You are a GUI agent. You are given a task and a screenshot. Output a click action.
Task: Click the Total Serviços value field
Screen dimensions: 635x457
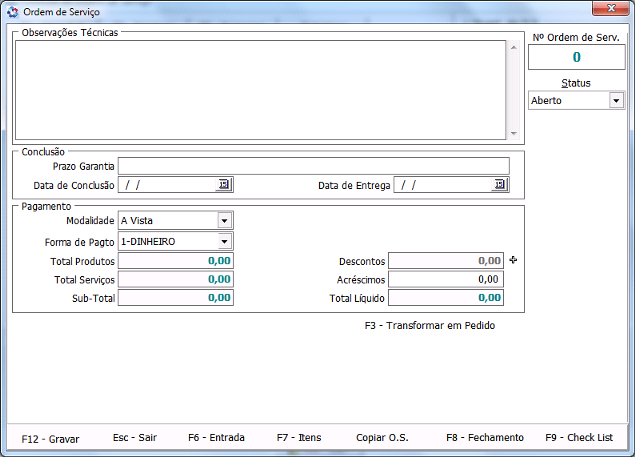tap(176, 279)
